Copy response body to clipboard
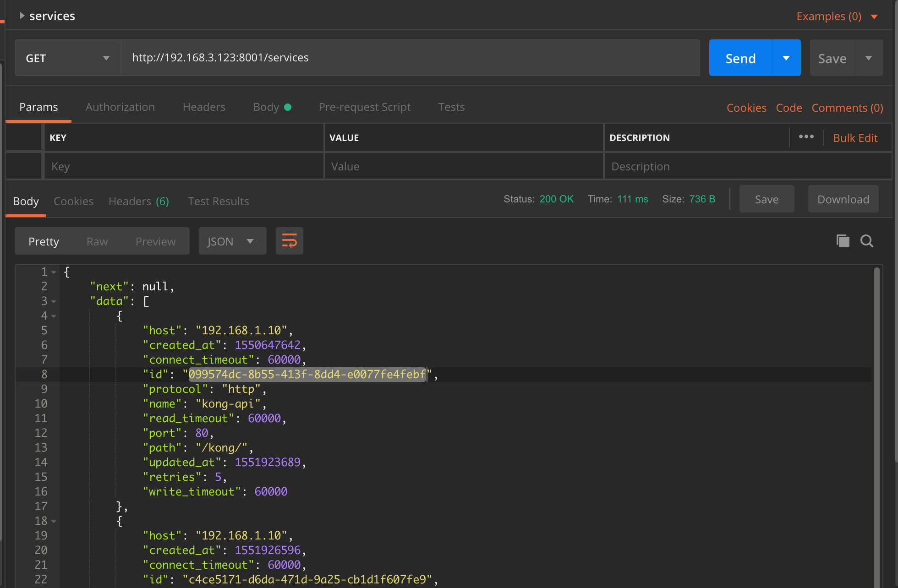 843,241
